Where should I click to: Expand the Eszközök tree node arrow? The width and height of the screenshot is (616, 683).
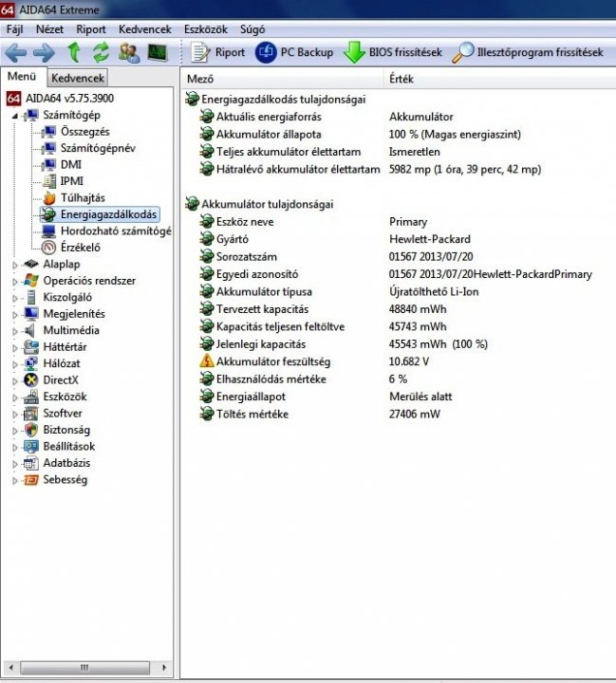tap(15, 397)
